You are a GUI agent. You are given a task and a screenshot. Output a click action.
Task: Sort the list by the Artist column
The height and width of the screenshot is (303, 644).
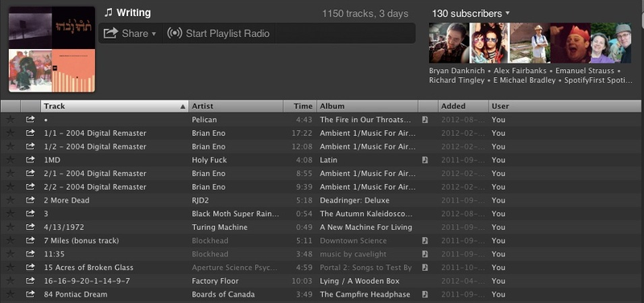pos(236,106)
